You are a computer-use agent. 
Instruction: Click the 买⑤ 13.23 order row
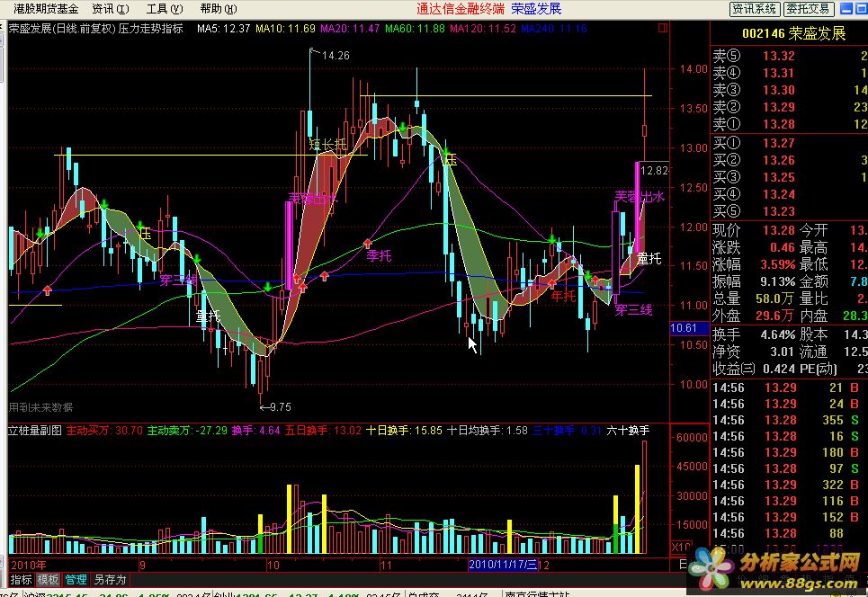(x=790, y=211)
